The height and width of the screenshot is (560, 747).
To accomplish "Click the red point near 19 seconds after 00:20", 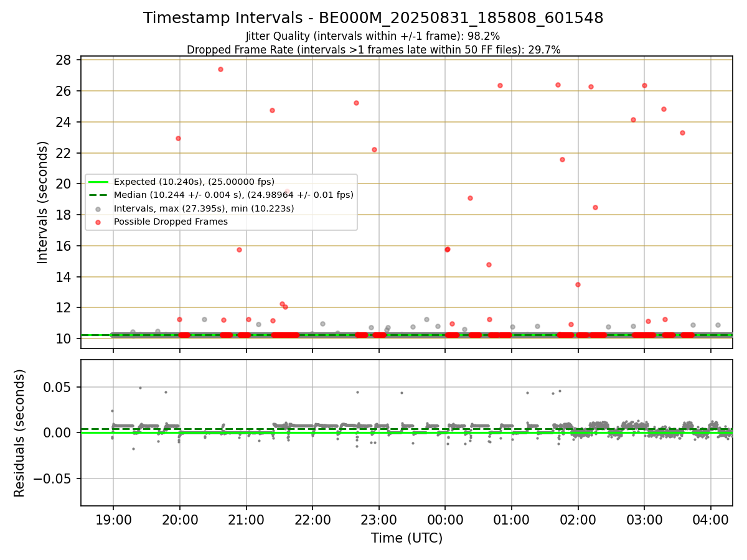I will point(470,198).
